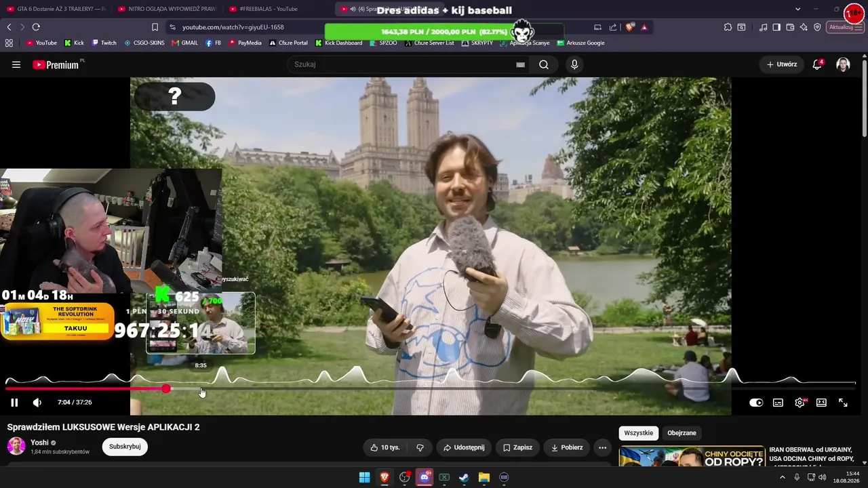This screenshot has height=488, width=868.
Task: Click the search magnifier button
Action: tap(544, 64)
